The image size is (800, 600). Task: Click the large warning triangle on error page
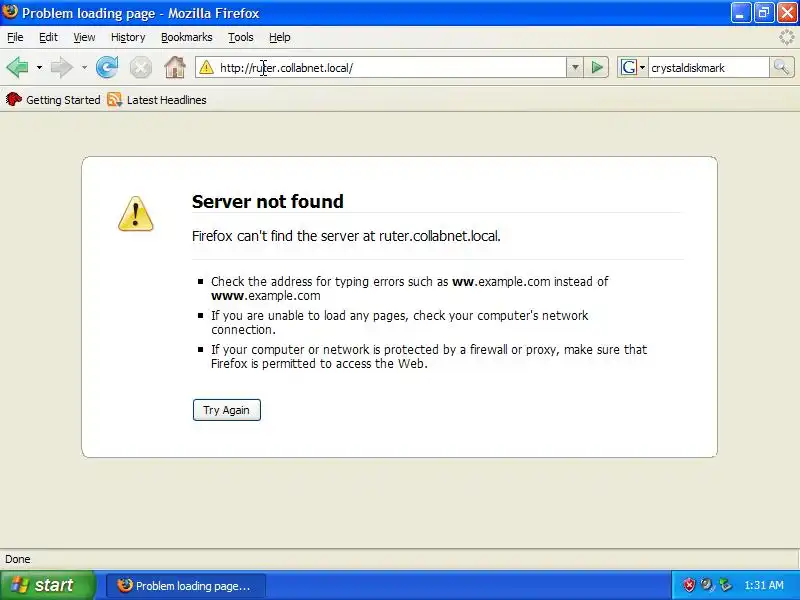click(135, 214)
